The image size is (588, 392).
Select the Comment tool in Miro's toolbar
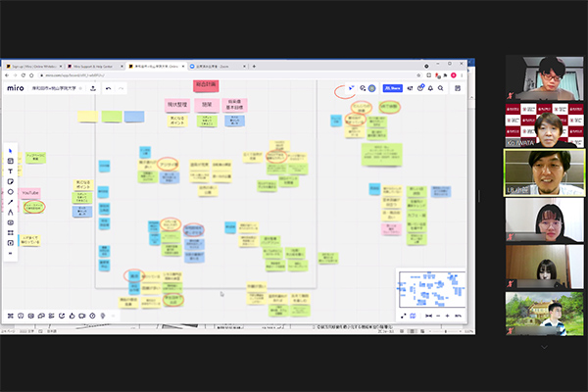coord(10,222)
